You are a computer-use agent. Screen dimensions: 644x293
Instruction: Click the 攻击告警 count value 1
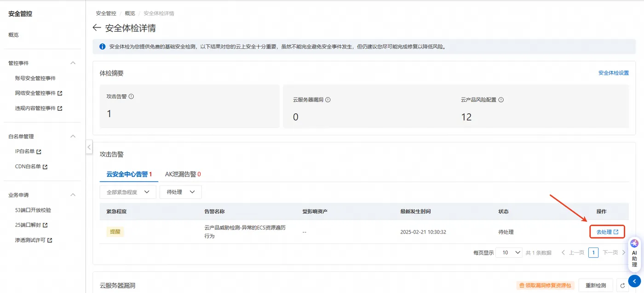[109, 113]
